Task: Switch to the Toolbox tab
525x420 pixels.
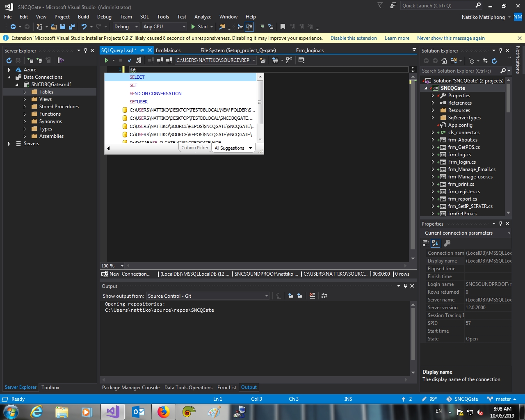Action: click(50, 387)
